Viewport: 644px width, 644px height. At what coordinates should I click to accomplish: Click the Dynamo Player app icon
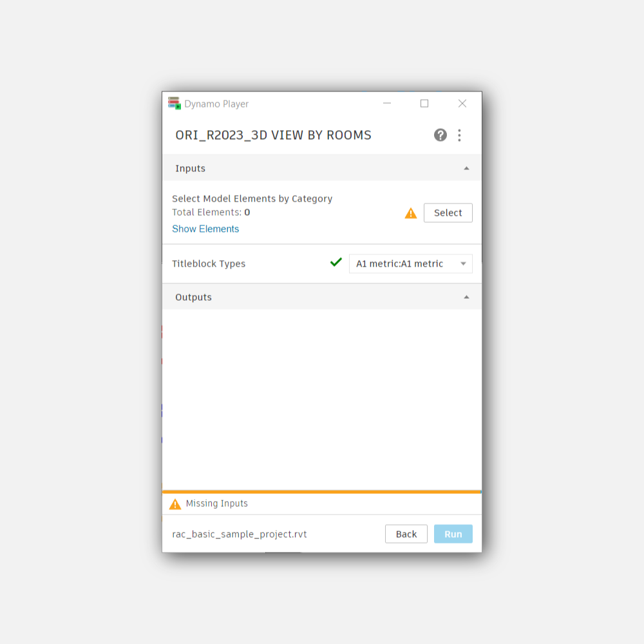click(x=175, y=104)
